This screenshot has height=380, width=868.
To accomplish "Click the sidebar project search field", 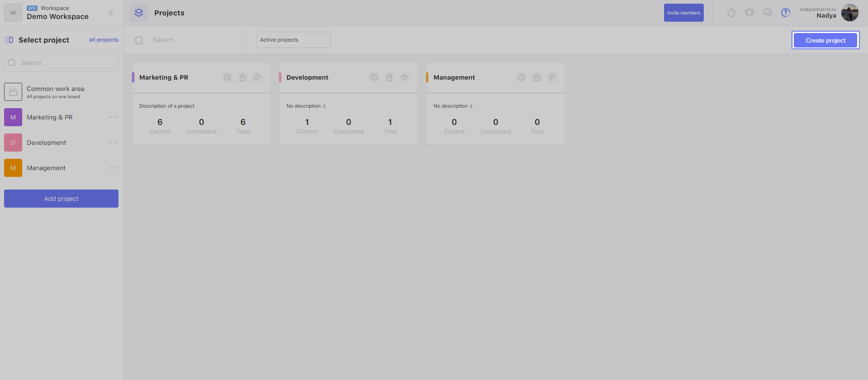I will [x=62, y=63].
